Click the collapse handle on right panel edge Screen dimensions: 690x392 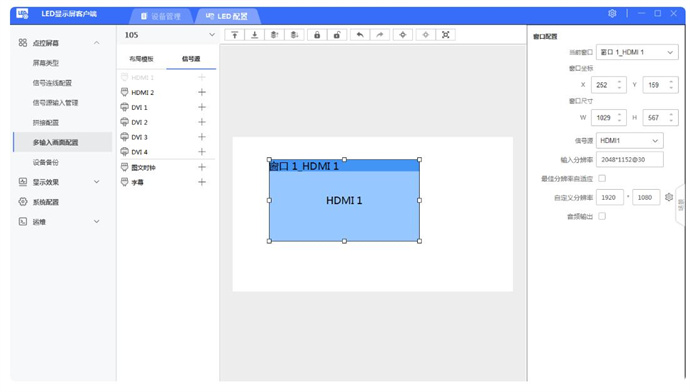(x=680, y=205)
